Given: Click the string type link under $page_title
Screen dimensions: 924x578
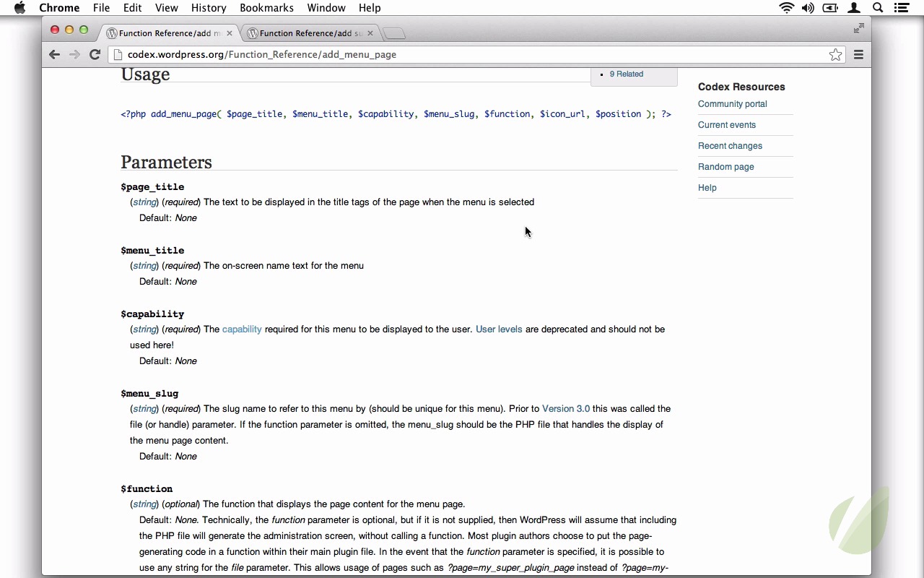Looking at the screenshot, I should (144, 202).
